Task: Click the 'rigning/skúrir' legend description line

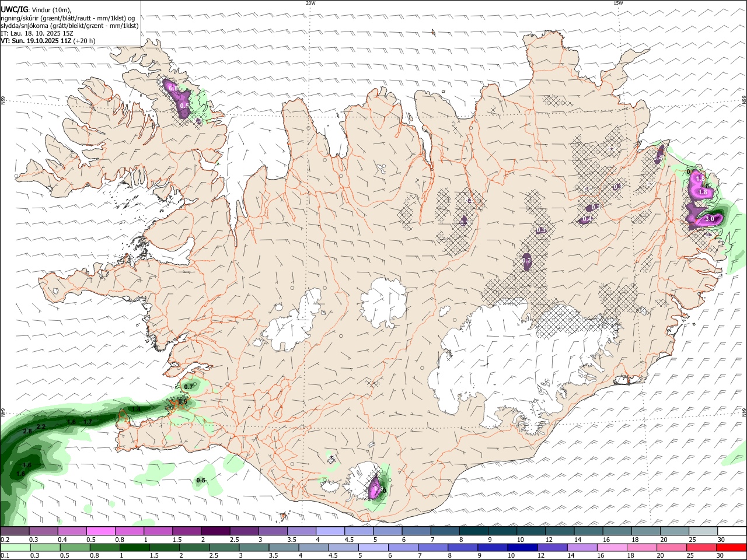Action: pos(67,17)
